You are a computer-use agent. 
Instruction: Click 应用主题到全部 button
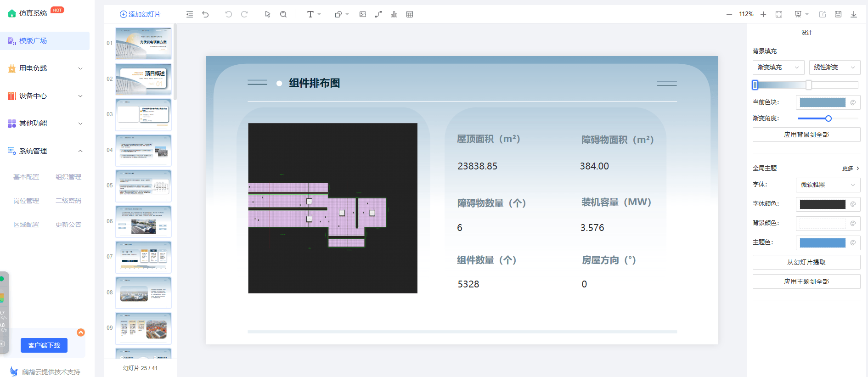tap(806, 281)
